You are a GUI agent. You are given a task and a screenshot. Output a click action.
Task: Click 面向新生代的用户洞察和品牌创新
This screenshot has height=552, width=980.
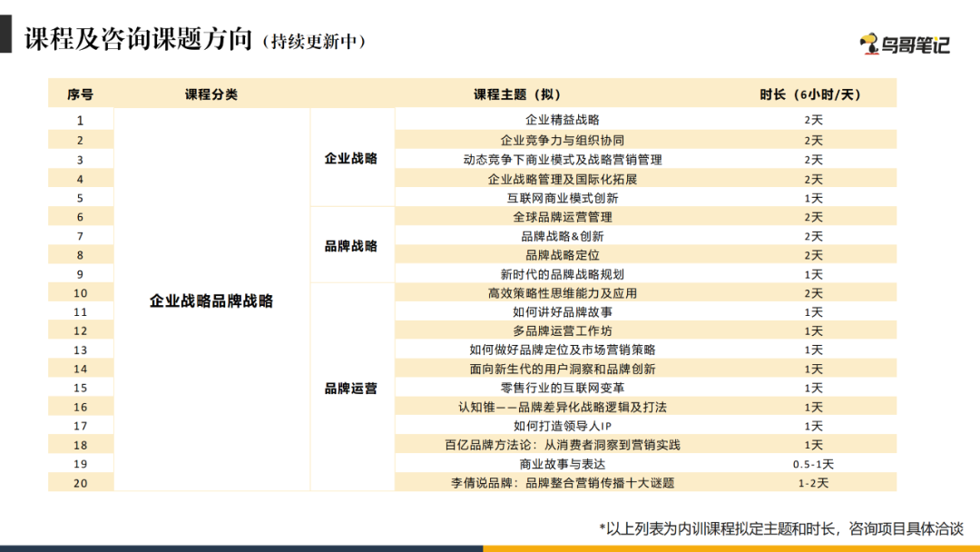[x=563, y=369]
